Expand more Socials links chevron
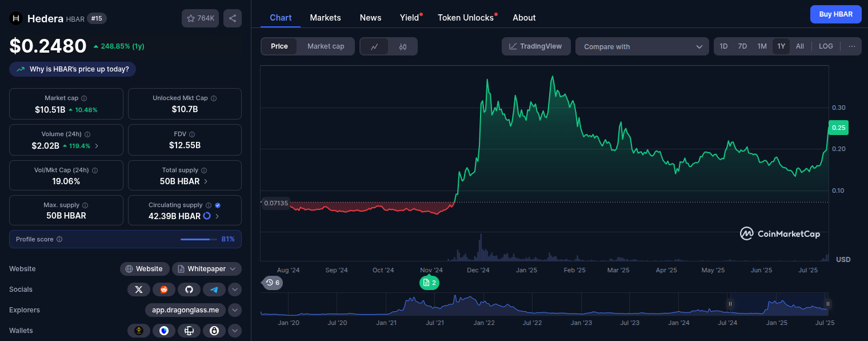 point(235,290)
